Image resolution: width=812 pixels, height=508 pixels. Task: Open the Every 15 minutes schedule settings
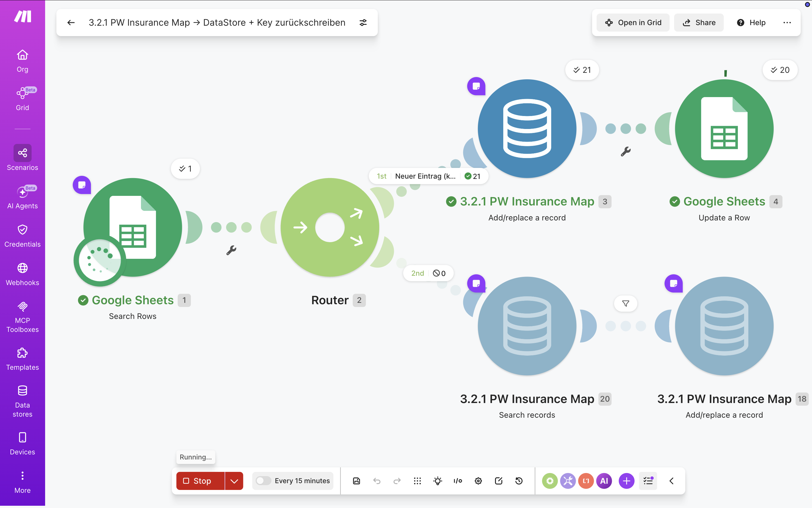point(302,481)
